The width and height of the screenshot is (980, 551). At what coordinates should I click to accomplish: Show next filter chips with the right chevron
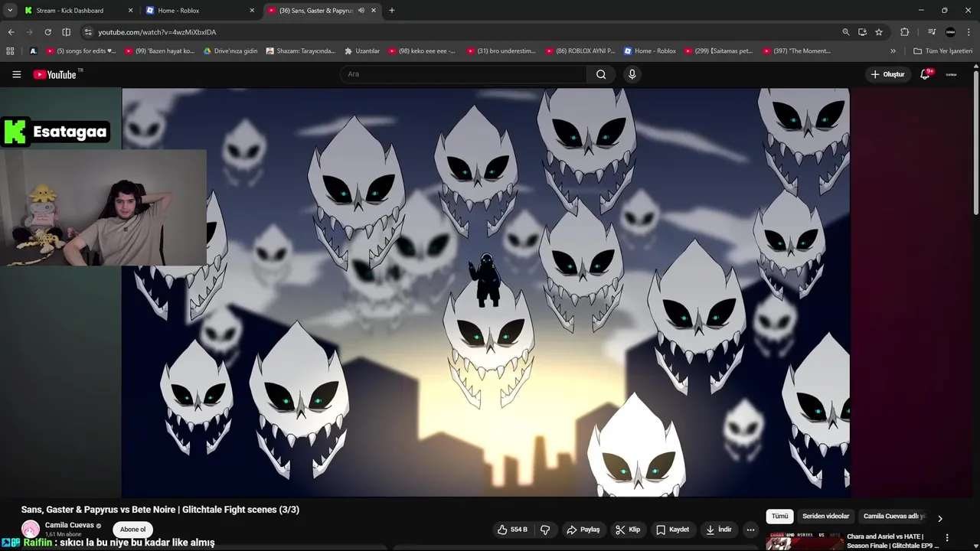pyautogui.click(x=940, y=518)
